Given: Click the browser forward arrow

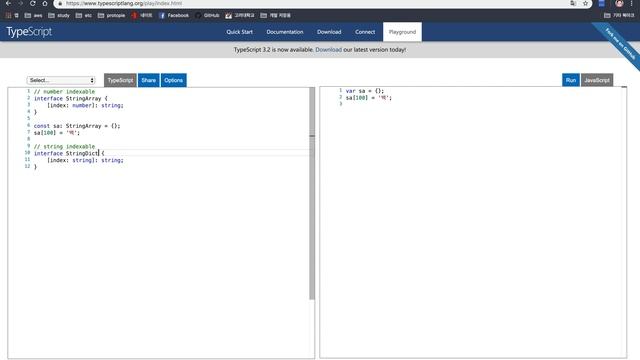Looking at the screenshot, I should (x=20, y=3).
